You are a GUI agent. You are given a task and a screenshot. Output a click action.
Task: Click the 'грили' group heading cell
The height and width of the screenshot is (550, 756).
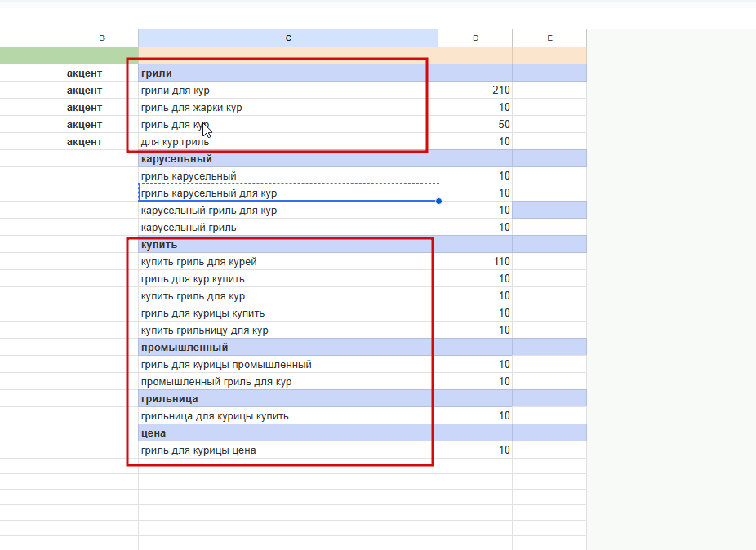click(288, 73)
